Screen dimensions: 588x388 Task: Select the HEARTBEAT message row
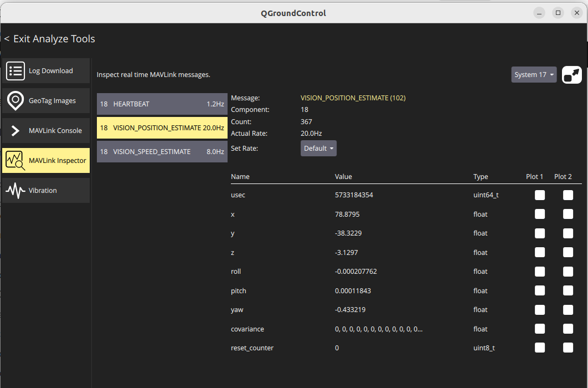click(162, 104)
